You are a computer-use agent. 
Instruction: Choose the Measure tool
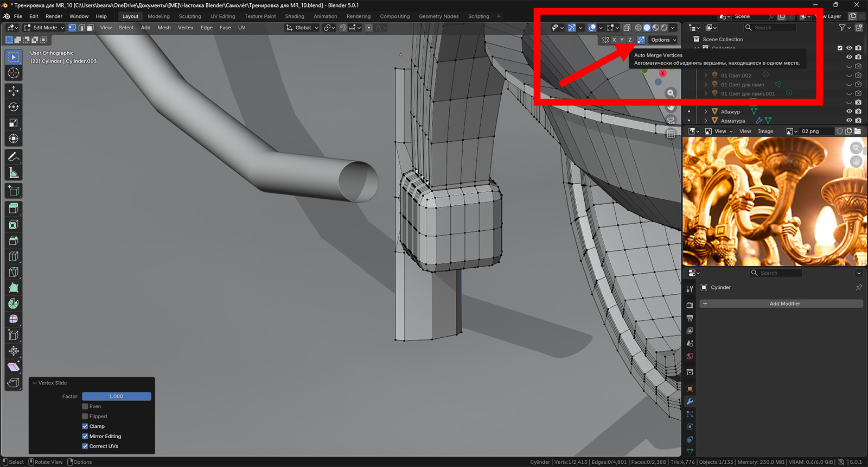click(x=14, y=173)
